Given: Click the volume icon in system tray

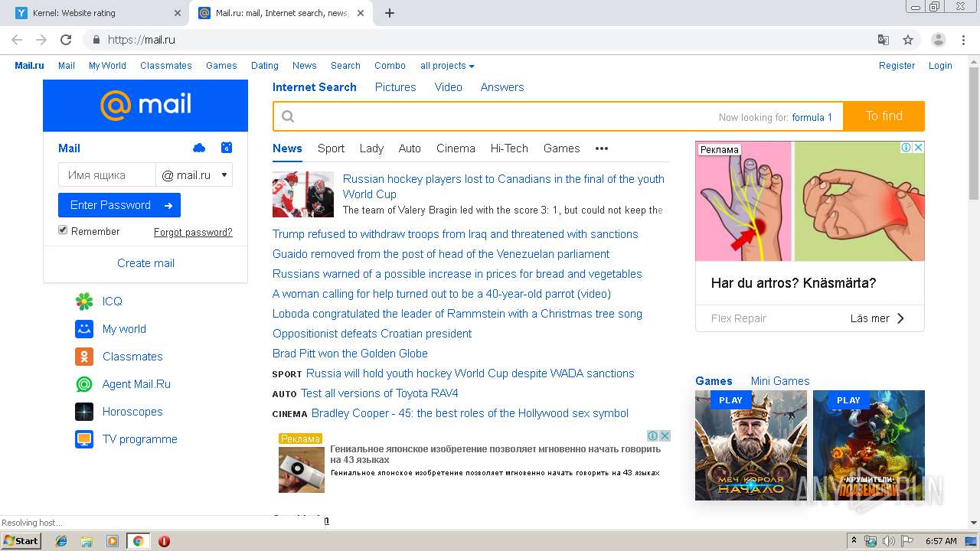Looking at the screenshot, I should coord(889,541).
